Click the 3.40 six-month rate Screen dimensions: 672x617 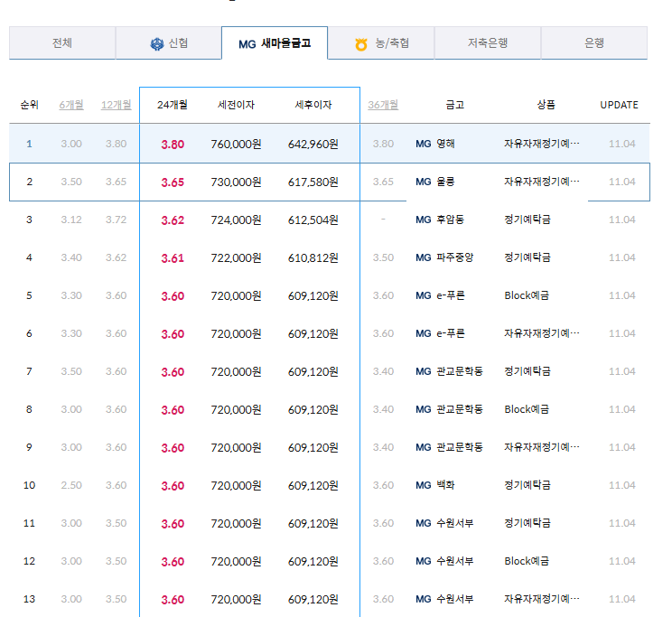click(x=71, y=257)
